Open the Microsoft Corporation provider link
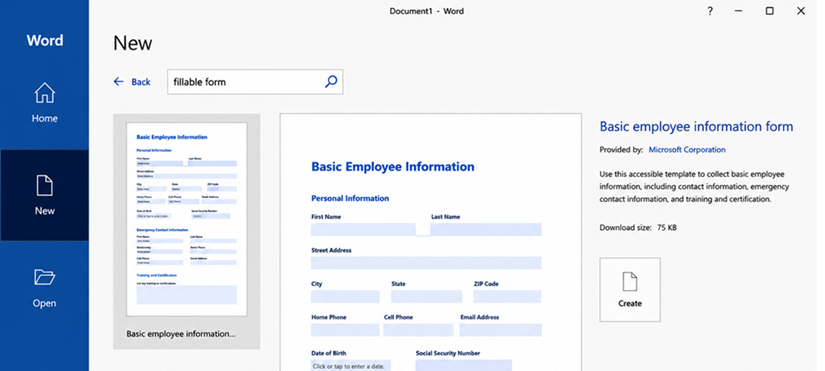 [687, 149]
